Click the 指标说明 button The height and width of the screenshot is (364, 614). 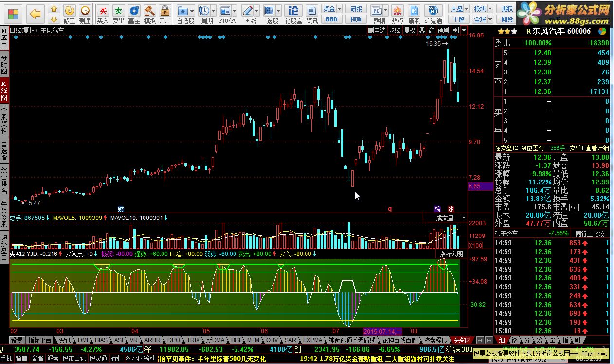tap(451, 254)
